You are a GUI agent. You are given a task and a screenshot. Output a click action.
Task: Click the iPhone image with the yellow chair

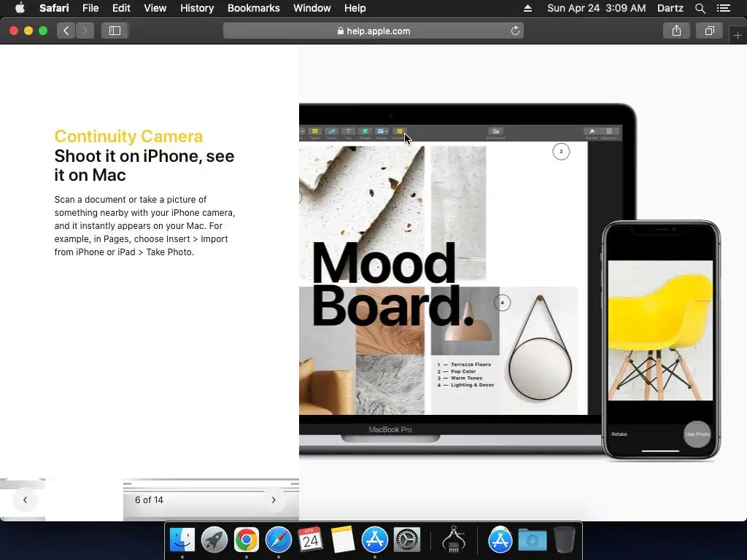coord(661,340)
